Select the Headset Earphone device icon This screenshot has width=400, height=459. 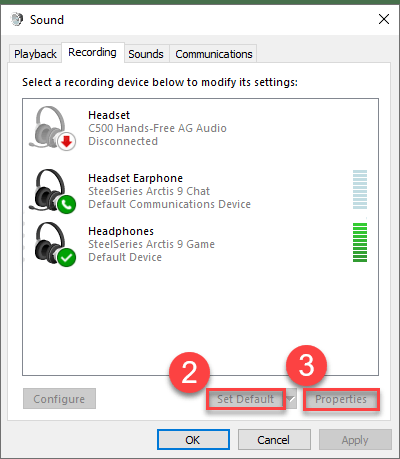click(x=52, y=191)
